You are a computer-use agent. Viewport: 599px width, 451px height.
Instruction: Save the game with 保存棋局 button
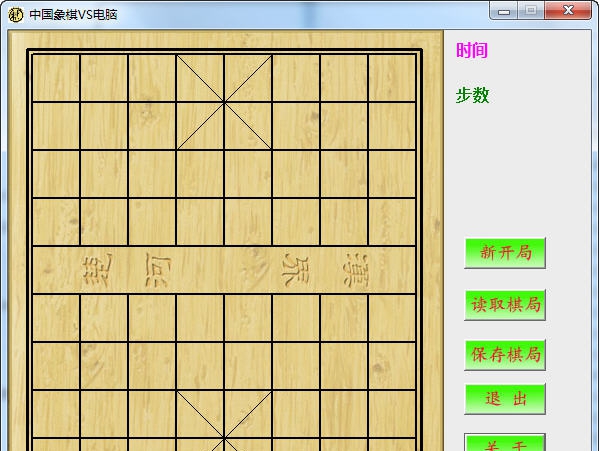coord(505,355)
